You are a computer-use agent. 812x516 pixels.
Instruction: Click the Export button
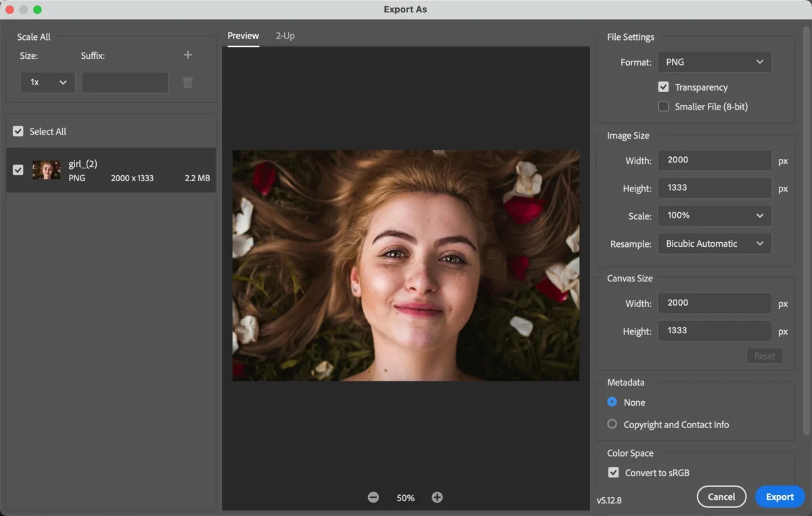pyautogui.click(x=780, y=496)
